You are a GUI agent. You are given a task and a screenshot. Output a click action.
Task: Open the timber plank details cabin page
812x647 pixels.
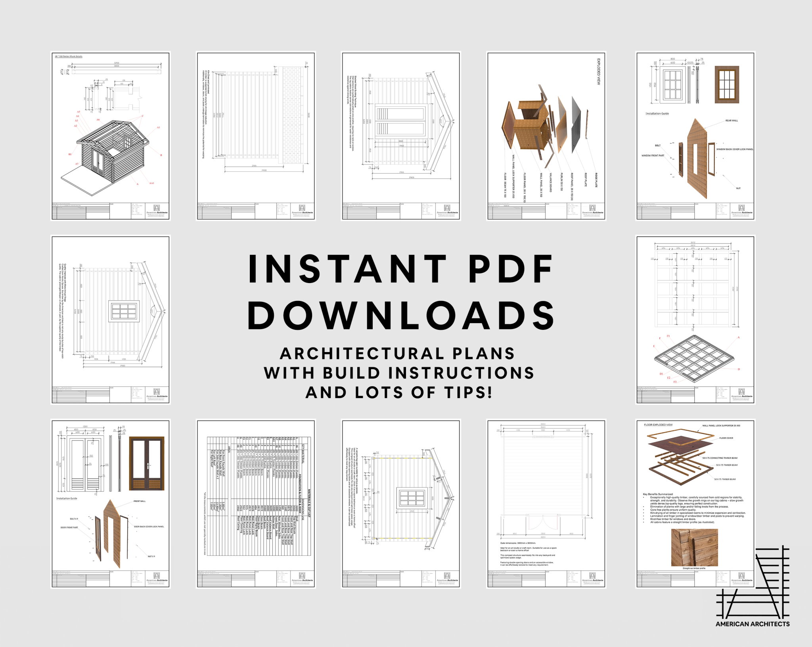click(111, 136)
